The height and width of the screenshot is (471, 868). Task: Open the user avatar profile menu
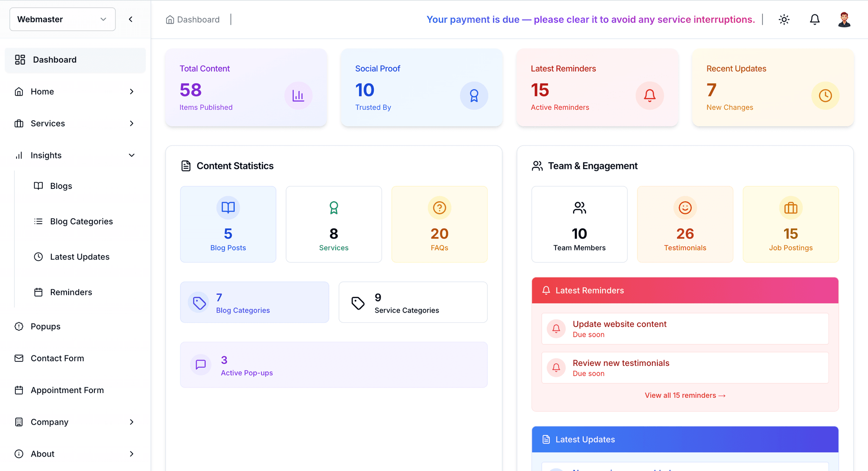(844, 19)
